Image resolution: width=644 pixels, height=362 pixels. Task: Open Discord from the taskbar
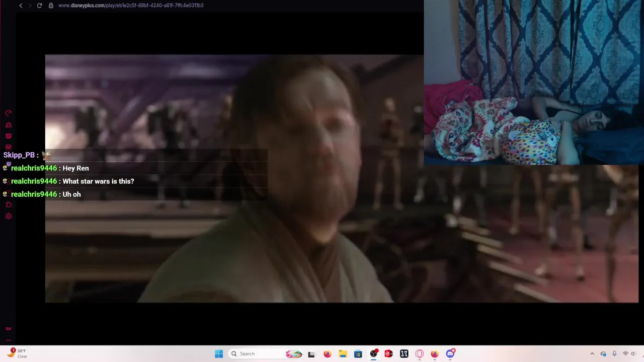click(450, 354)
